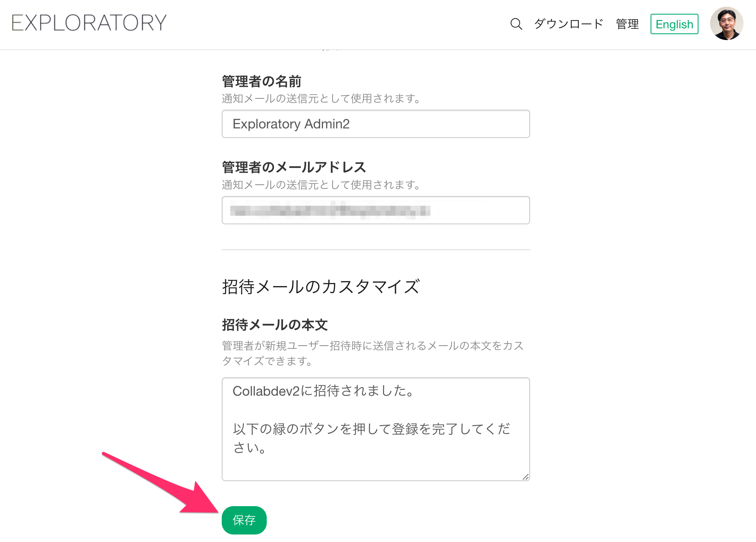This screenshot has width=756, height=542.
Task: Click the hint text under 管理者の名前
Action: pyautogui.click(x=321, y=99)
